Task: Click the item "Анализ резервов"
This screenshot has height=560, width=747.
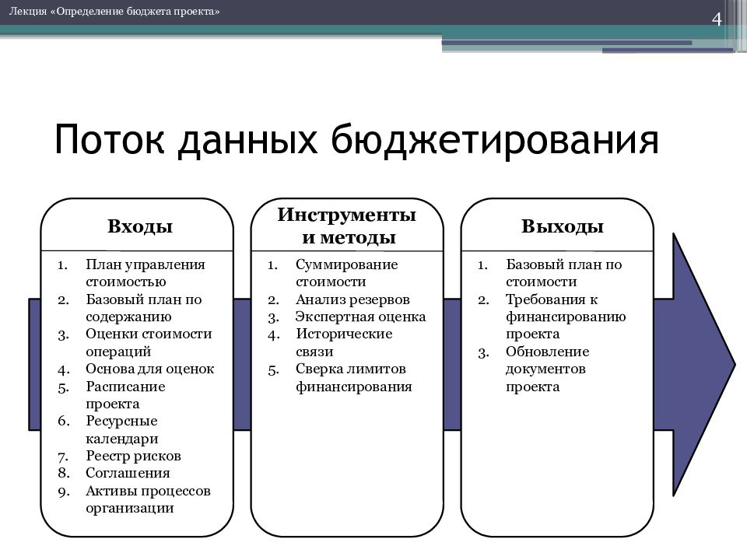Action: [x=352, y=299]
